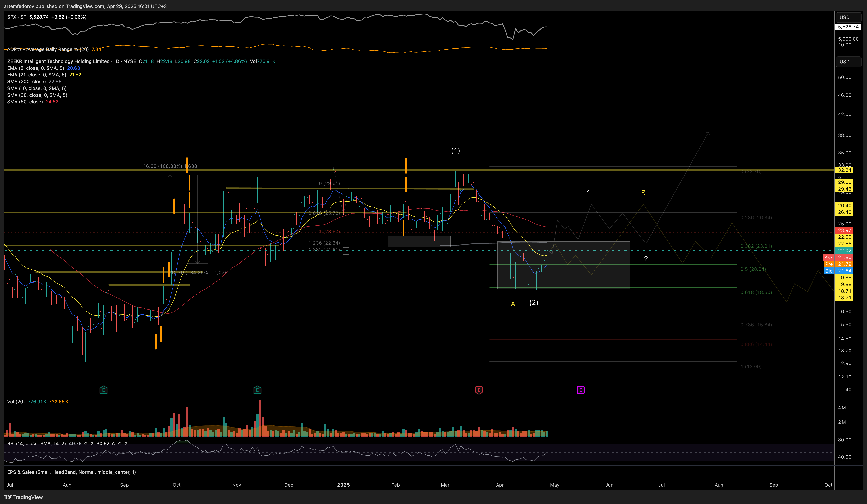Viewport: 867px width, 504px height.
Task: Click the 80.00 RSI scale label
Action: [x=844, y=440]
